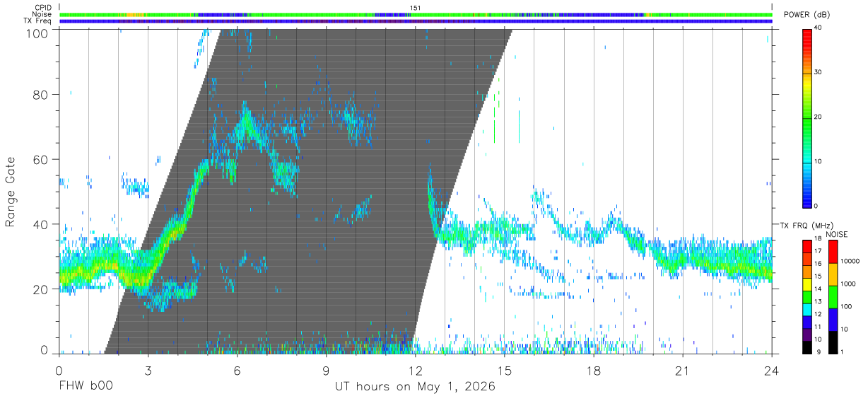Screen dimensions: 868x401
Task: Click range gate tick label 20
Action: [x=41, y=289]
